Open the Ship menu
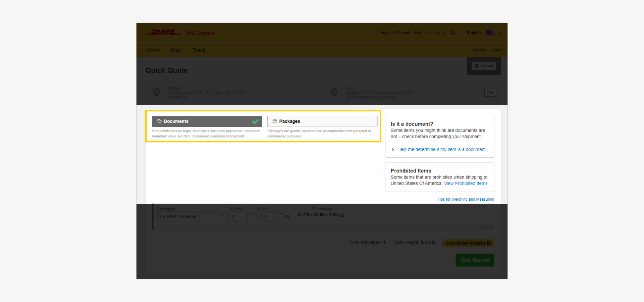Image resolution: width=644 pixels, height=302 pixels. point(176,50)
